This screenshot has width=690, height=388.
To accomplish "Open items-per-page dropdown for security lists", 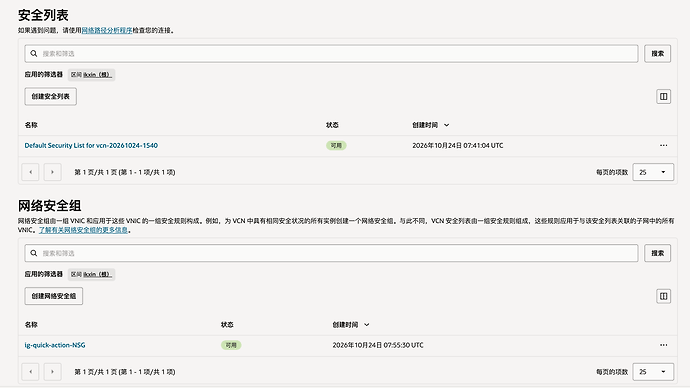I will coord(653,172).
